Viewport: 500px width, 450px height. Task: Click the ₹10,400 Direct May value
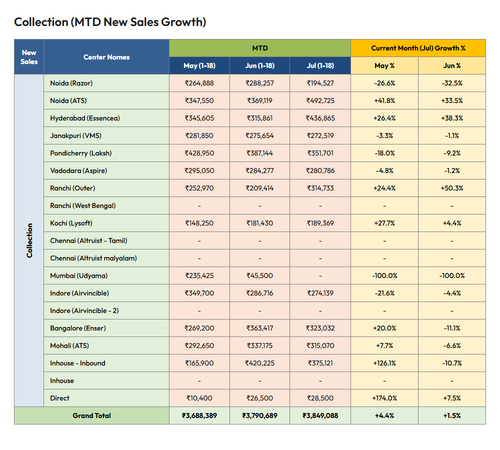[x=199, y=398]
